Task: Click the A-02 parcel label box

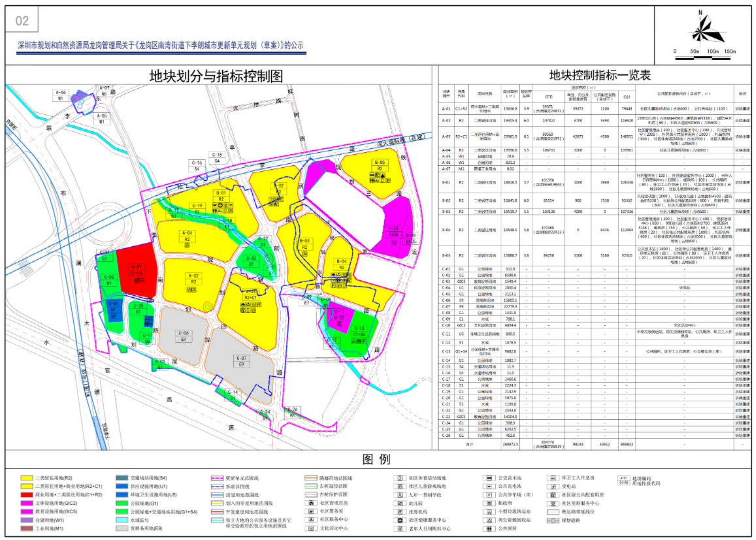Action: (x=191, y=278)
